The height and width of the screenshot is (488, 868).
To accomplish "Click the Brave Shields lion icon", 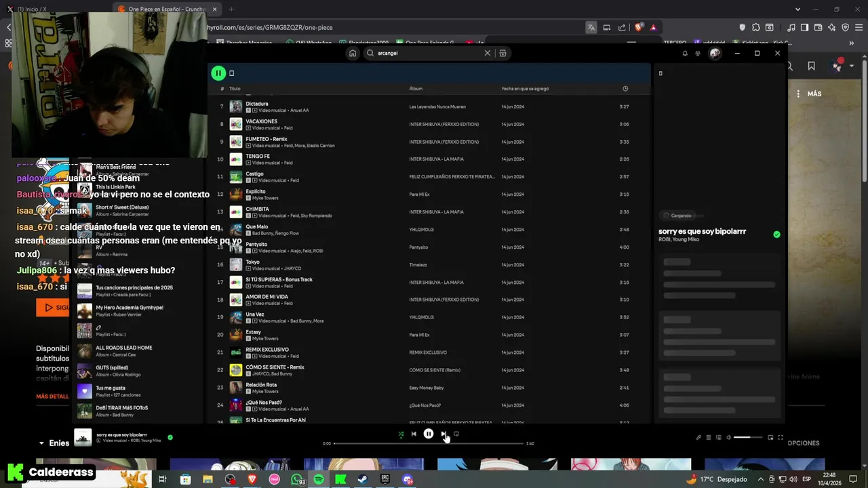I will click(x=638, y=27).
